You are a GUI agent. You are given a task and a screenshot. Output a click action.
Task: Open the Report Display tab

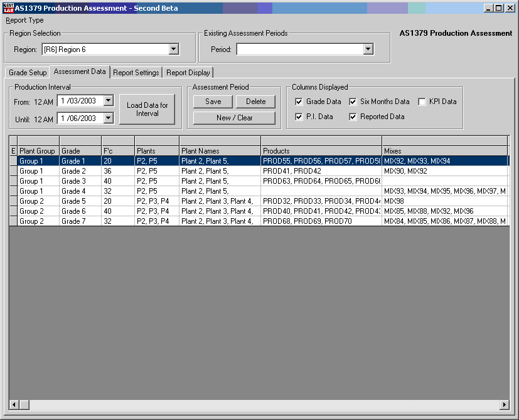[x=188, y=73]
